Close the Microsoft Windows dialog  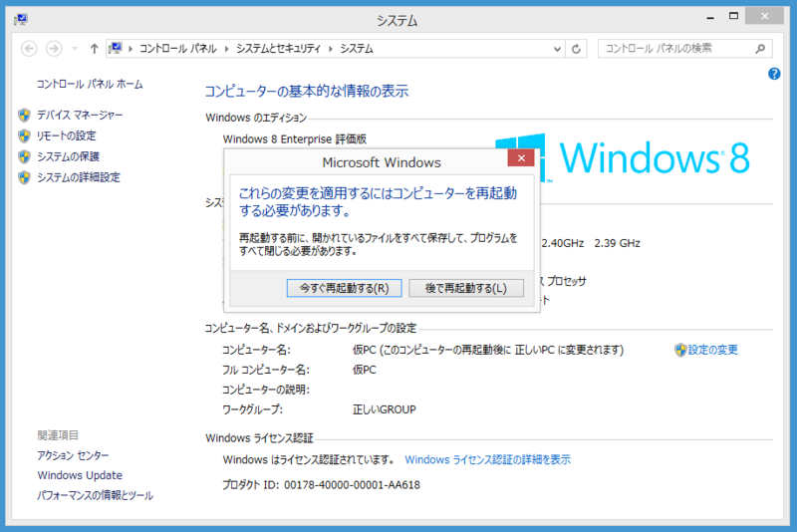click(521, 158)
